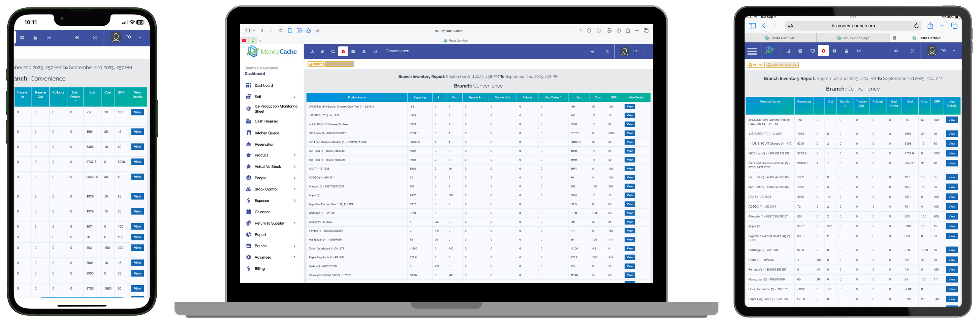Click the lock icon in the tablet's blue toolbar

coord(846,51)
